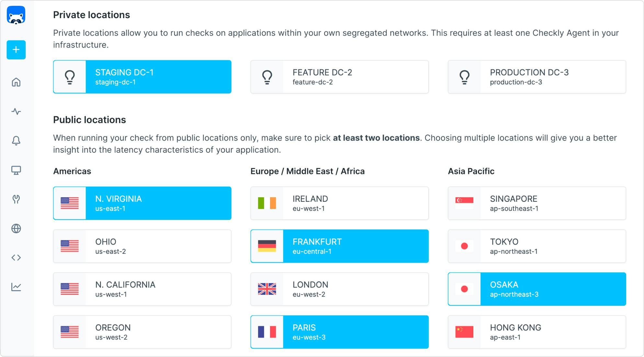644x357 pixels.
Task: Open the alerts bell icon
Action: point(16,141)
